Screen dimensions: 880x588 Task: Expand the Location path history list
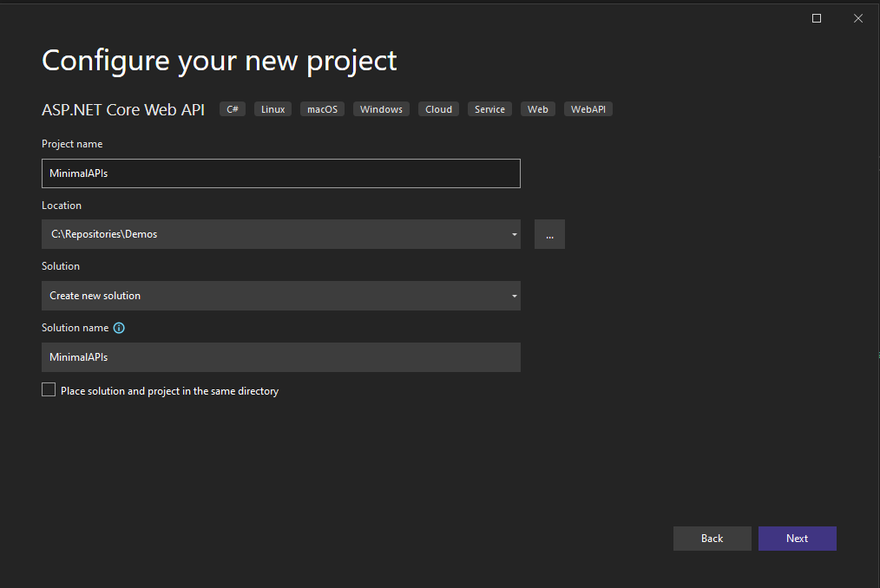pyautogui.click(x=514, y=233)
